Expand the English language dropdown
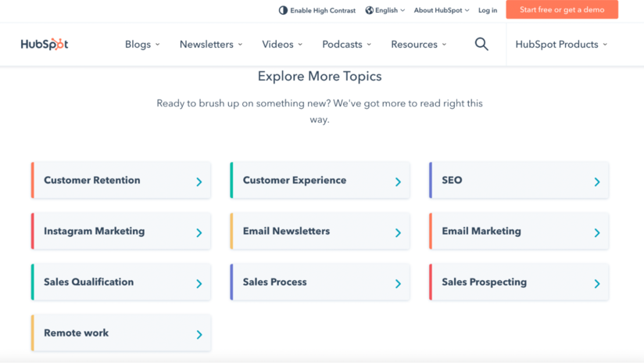 pos(385,10)
